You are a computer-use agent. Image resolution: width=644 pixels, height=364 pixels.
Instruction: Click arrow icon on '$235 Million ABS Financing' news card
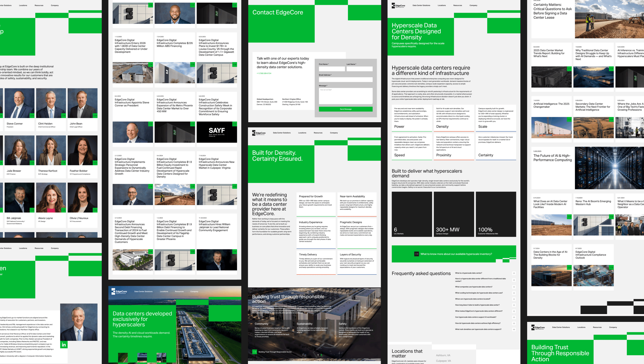coord(193,64)
